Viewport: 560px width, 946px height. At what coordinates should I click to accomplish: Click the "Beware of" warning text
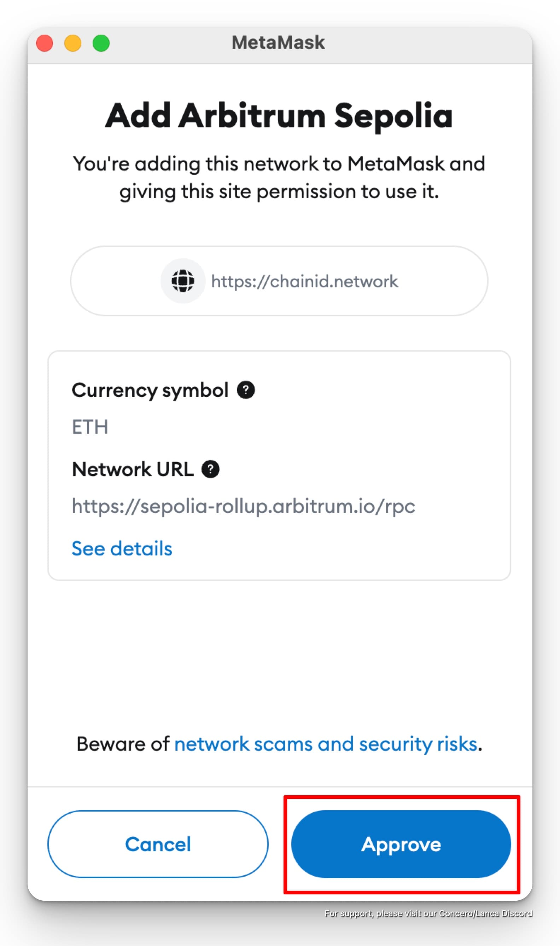click(123, 744)
